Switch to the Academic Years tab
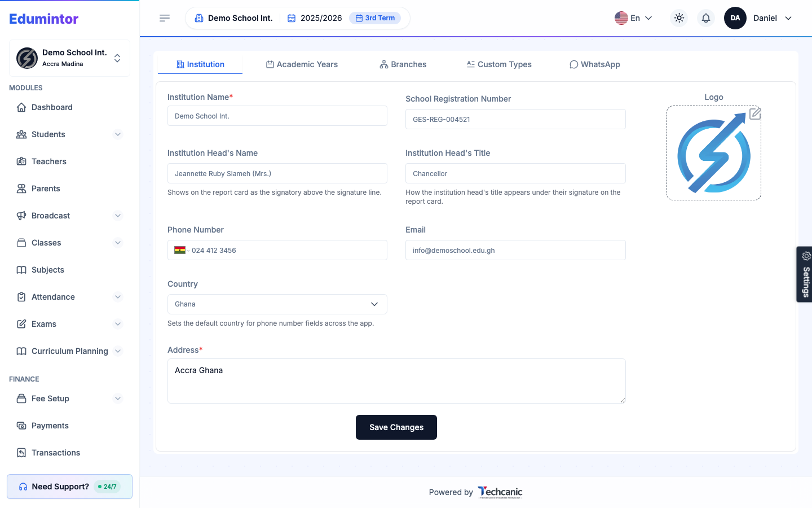Viewport: 812px width, 508px height. pyautogui.click(x=302, y=64)
